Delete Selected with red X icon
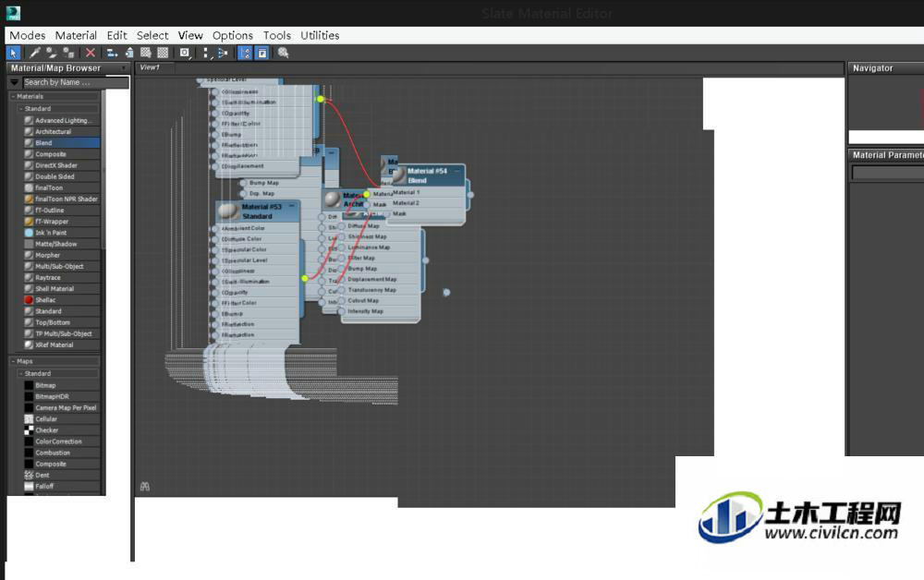 [91, 53]
